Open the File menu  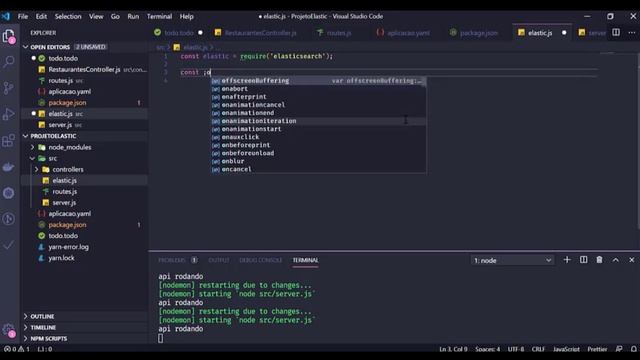click(23, 16)
